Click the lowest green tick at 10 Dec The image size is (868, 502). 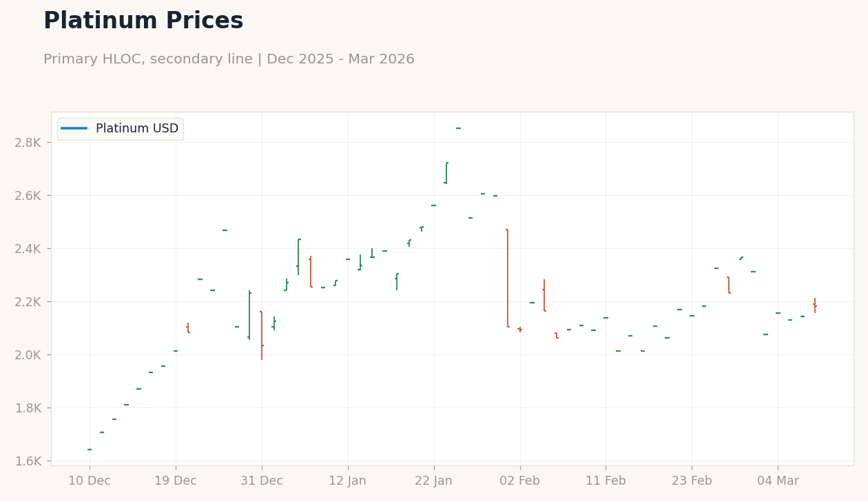(90, 450)
